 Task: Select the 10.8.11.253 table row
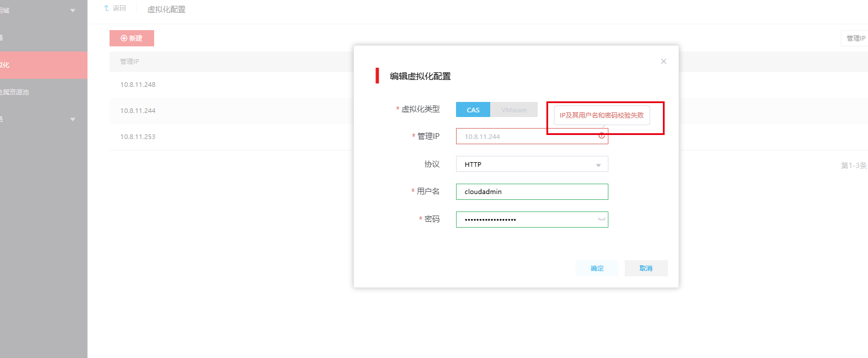pyautogui.click(x=138, y=137)
